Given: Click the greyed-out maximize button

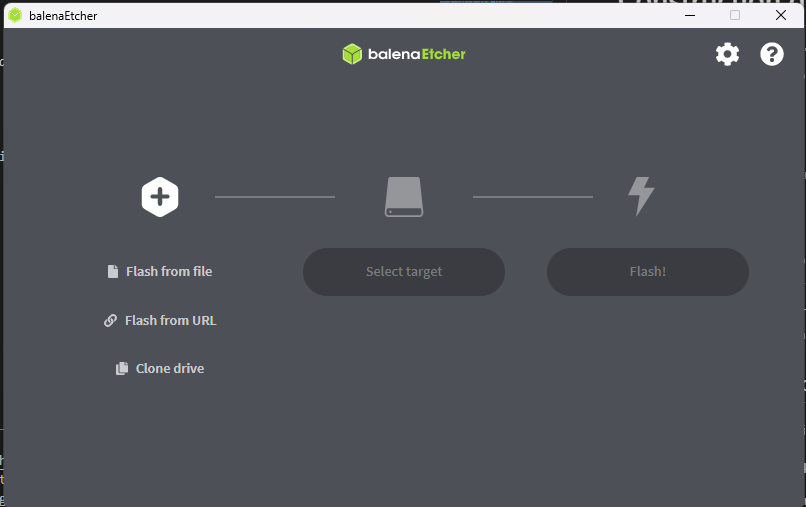Looking at the screenshot, I should [735, 15].
